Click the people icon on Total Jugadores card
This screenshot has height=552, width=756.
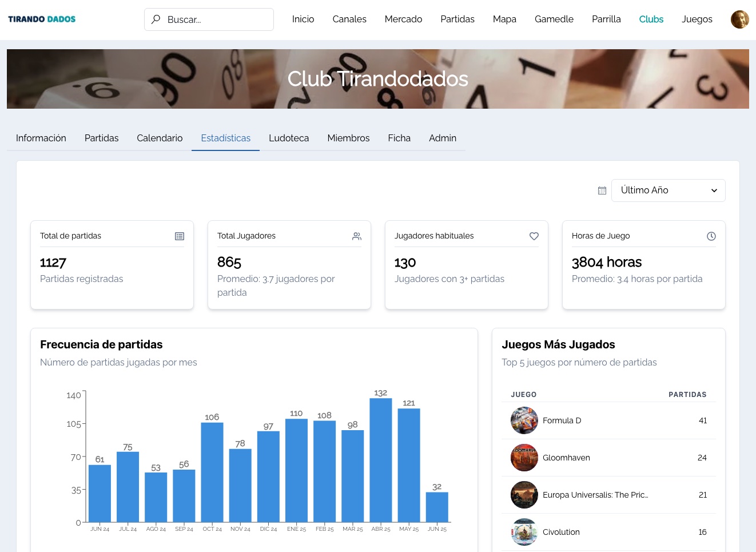pyautogui.click(x=357, y=236)
